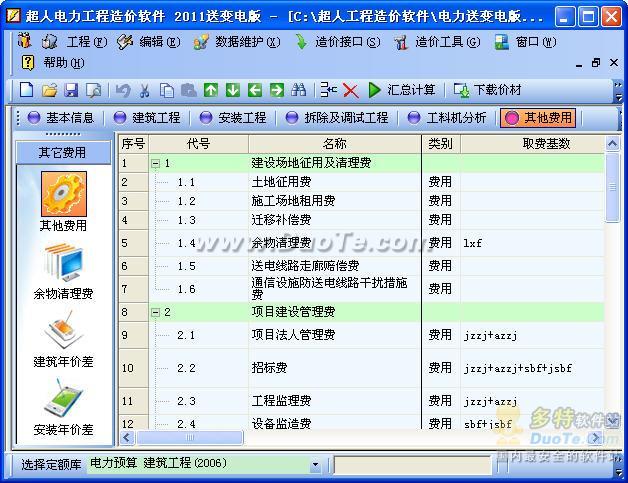Screen dimensions: 628x483
Task: Open print preview magnifier icon
Action: tap(94, 90)
